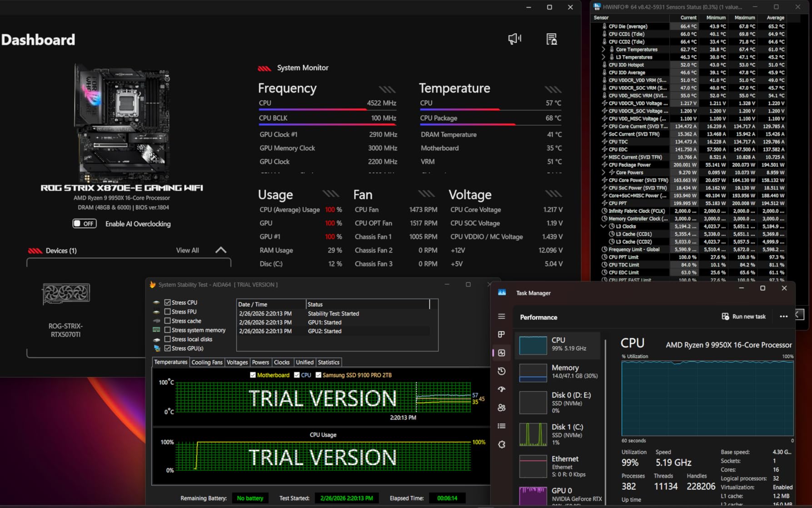Open Users page in Task Manager sidebar

502,408
